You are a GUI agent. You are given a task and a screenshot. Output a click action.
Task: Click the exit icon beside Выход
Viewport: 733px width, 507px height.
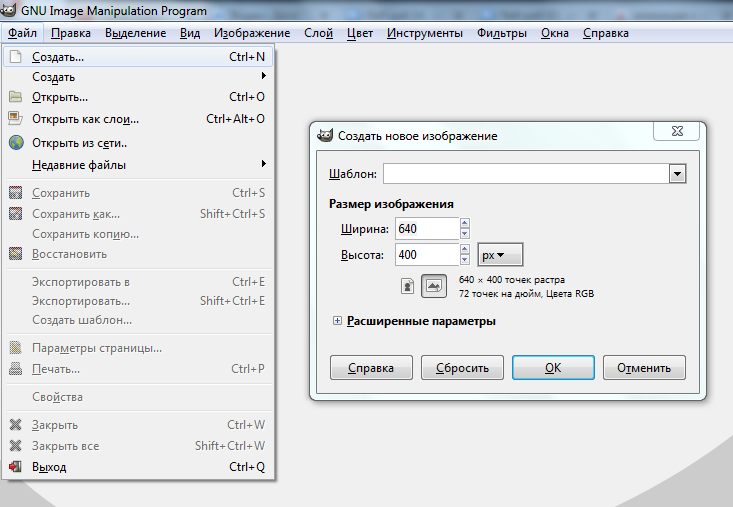[x=15, y=466]
